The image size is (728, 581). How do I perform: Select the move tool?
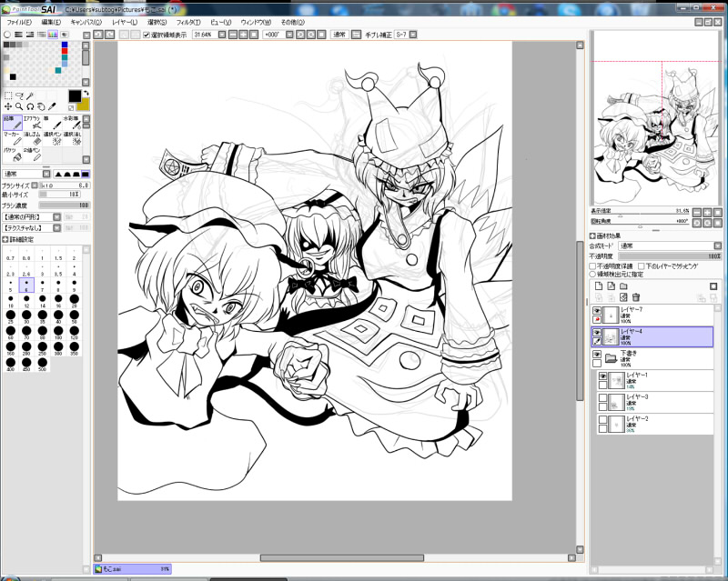[8, 106]
